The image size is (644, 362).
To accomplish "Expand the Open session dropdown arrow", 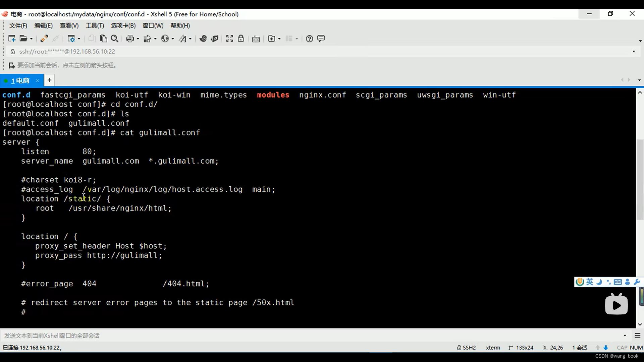I will [x=32, y=39].
